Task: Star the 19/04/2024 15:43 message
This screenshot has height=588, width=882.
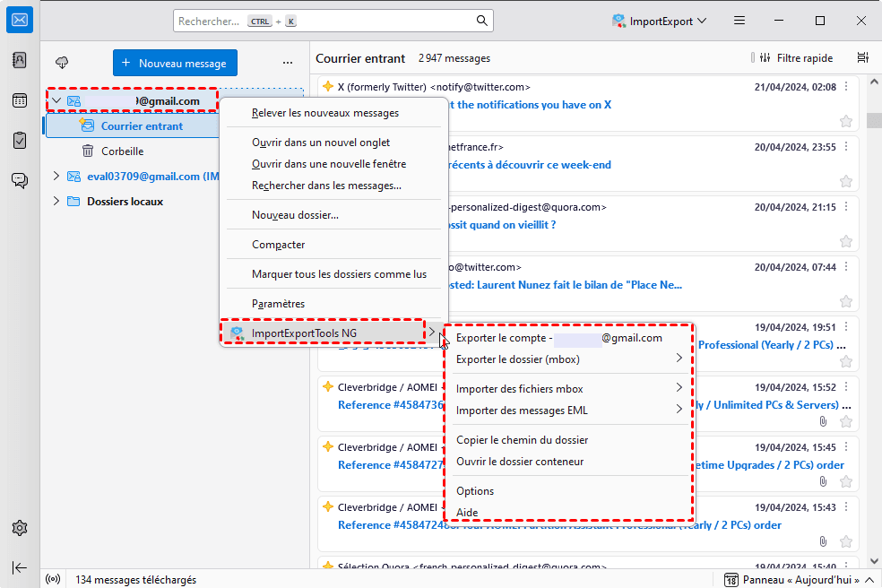Action: tap(845, 542)
